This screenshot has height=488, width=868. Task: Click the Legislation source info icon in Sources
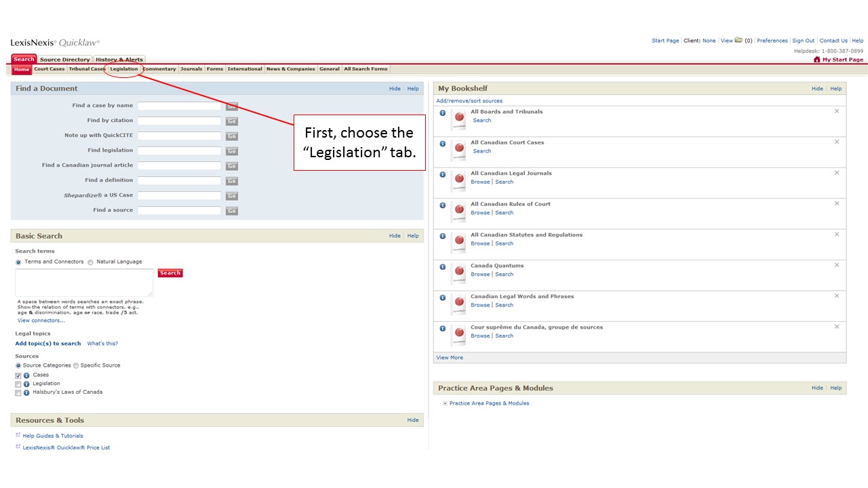coord(26,384)
